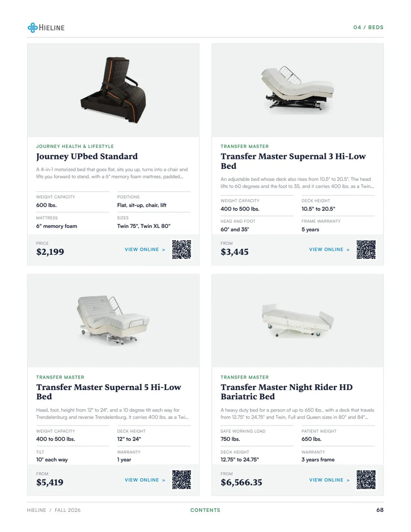This screenshot has width=411, height=532.
Task: Open the 04 / Beds section header
Action: click(368, 27)
